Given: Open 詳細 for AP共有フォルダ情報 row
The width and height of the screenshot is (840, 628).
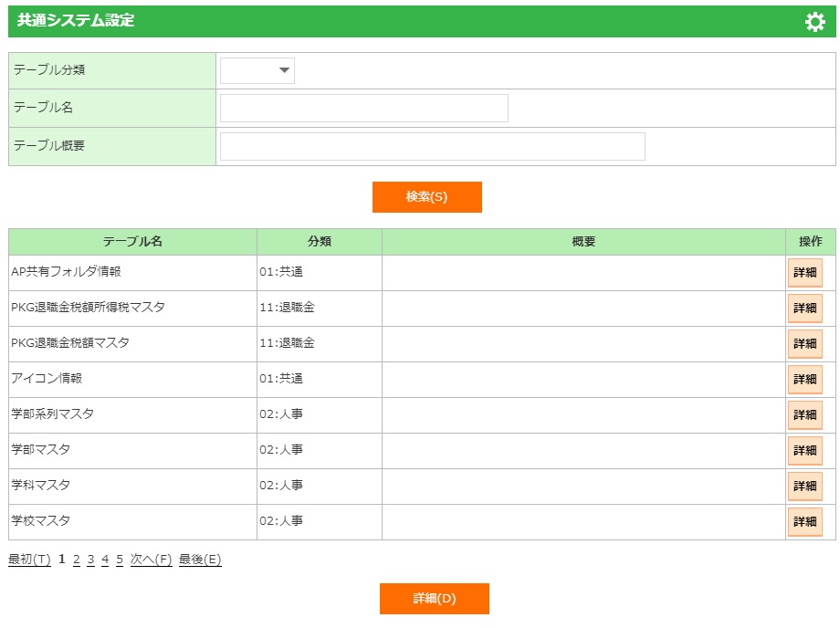Looking at the screenshot, I should [804, 273].
